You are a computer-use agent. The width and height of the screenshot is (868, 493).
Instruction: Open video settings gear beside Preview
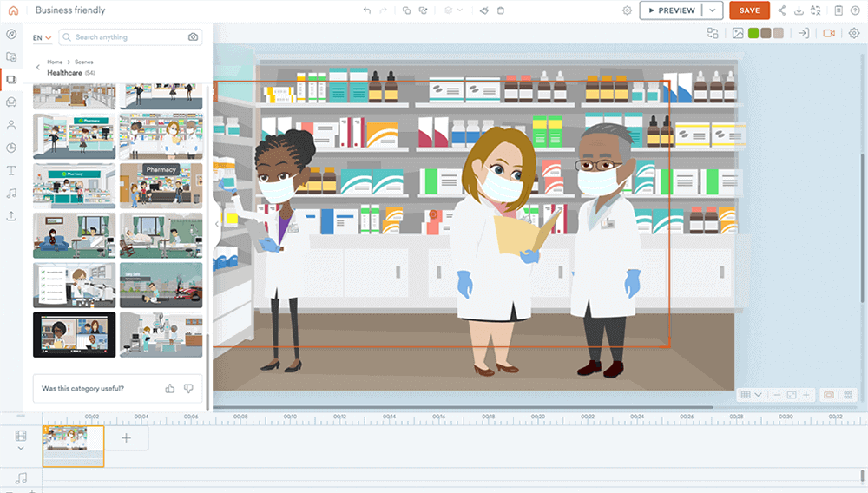coord(627,10)
